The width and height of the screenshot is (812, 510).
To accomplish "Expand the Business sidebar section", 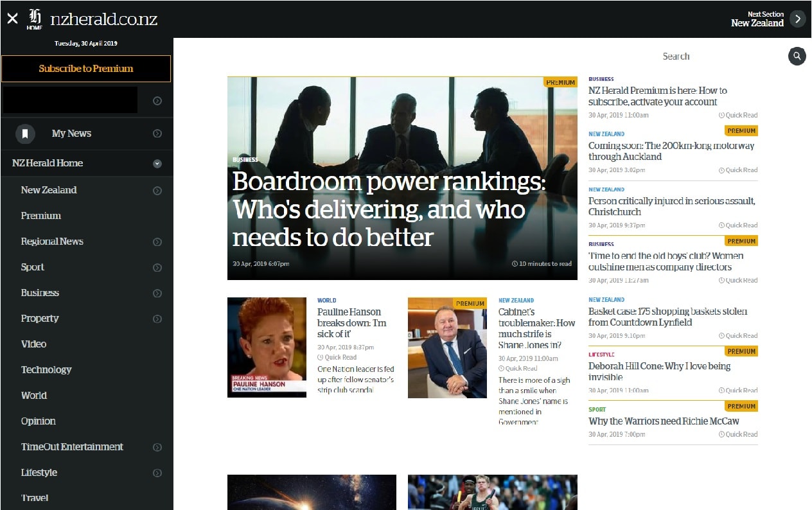I will [157, 293].
